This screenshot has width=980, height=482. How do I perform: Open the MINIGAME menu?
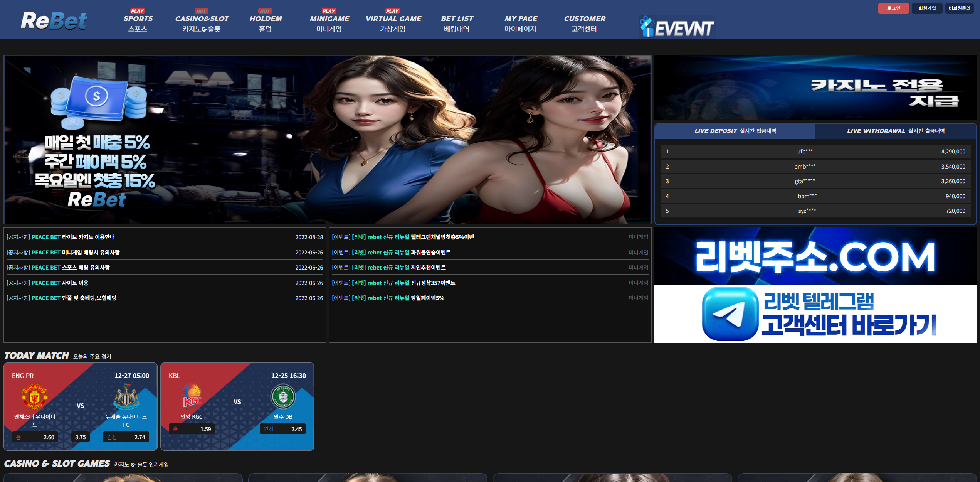click(x=329, y=23)
